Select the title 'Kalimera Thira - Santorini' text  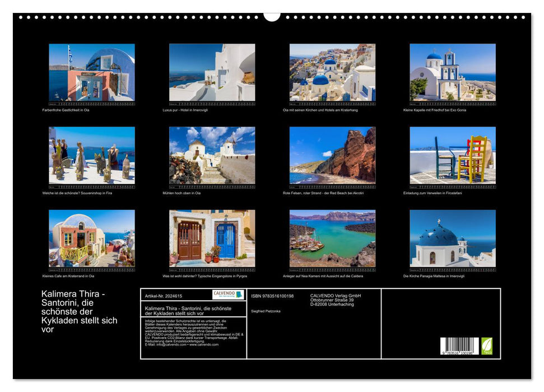coord(78,310)
